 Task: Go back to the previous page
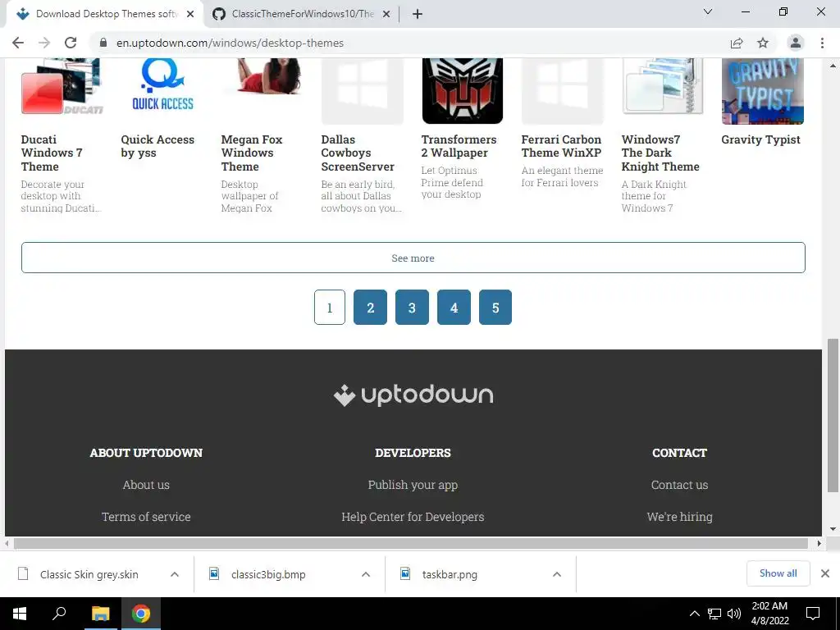tap(18, 43)
